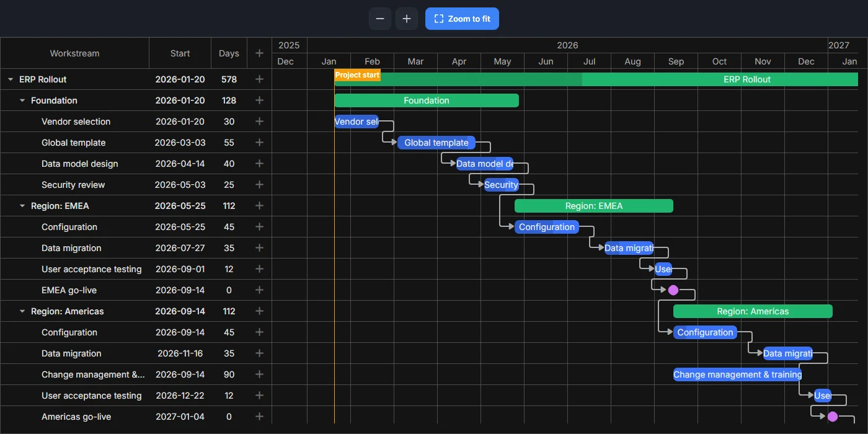Screen dimensions: 868x434
Task: Click plus icon on Security review row
Action: [x=259, y=185]
